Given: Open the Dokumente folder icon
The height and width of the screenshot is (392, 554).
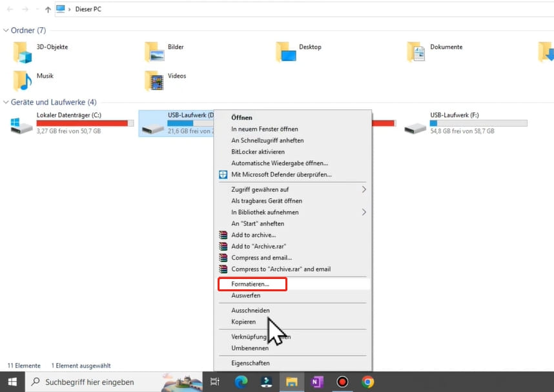Looking at the screenshot, I should 416,52.
